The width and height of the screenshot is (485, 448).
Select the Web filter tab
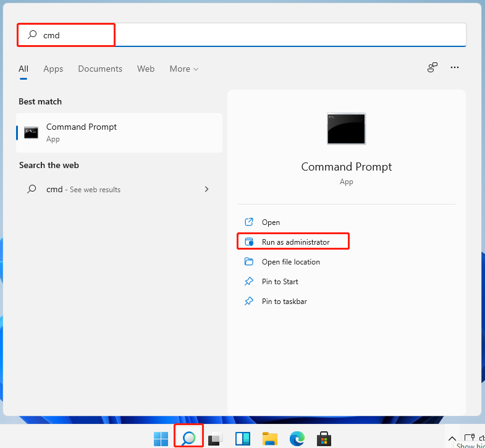pos(146,69)
